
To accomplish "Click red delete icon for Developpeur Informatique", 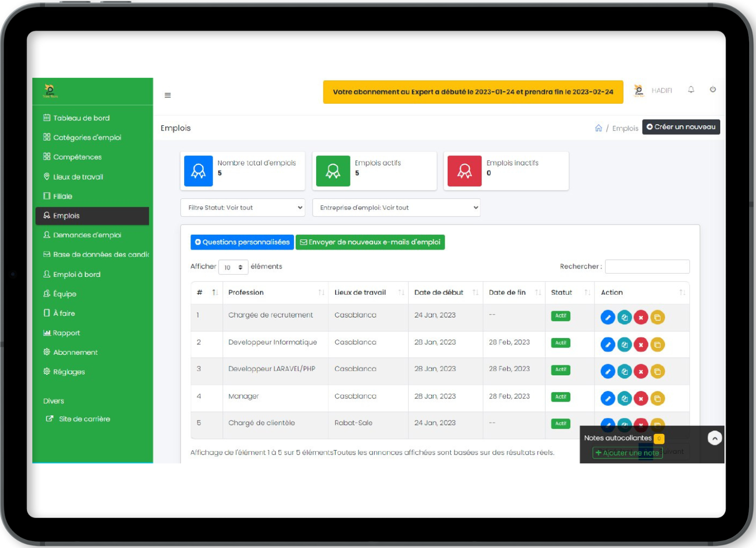I will coord(641,345).
